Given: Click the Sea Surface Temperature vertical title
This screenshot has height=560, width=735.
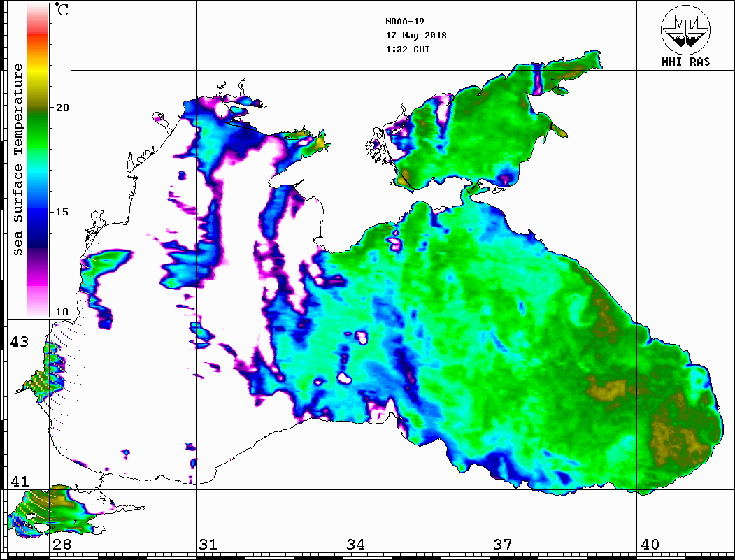Looking at the screenshot, I should [x=17, y=160].
